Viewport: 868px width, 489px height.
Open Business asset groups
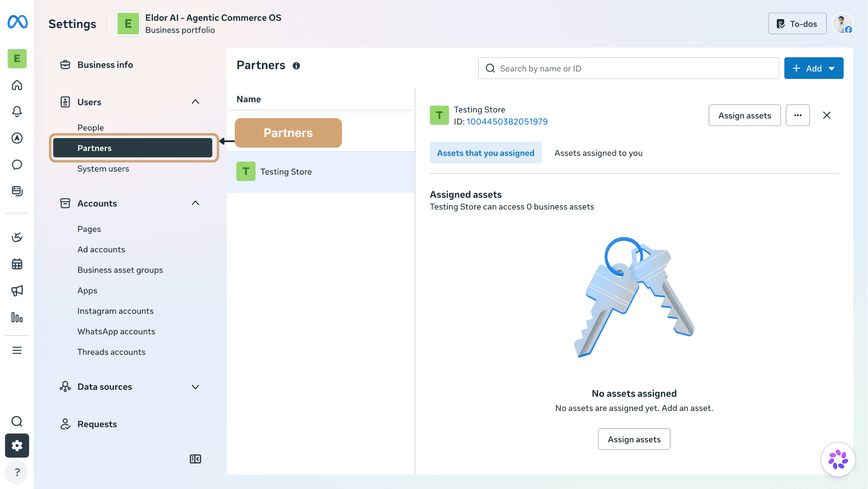[x=120, y=270]
